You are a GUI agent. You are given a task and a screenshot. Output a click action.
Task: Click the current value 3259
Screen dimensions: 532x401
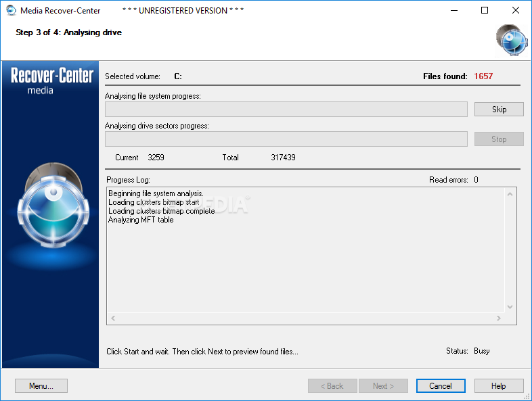click(156, 158)
